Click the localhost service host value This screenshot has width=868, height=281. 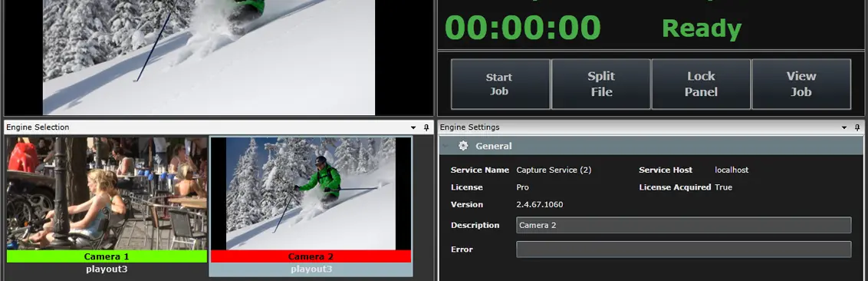tap(732, 170)
